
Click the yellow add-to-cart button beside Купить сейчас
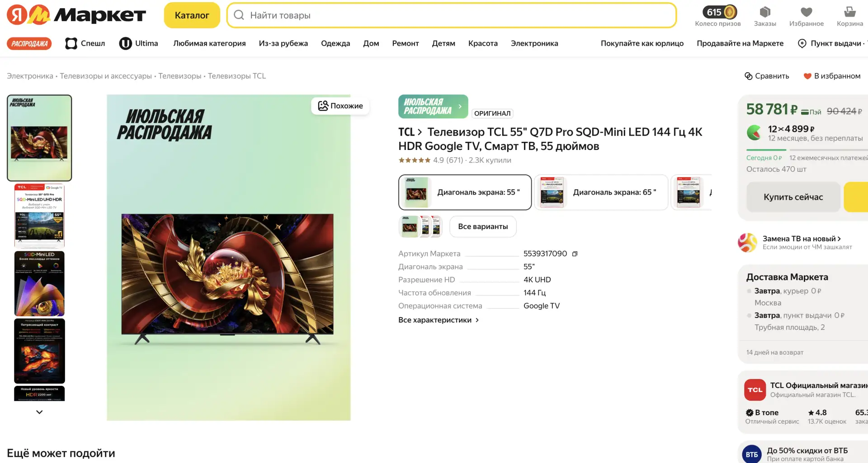coord(856,197)
